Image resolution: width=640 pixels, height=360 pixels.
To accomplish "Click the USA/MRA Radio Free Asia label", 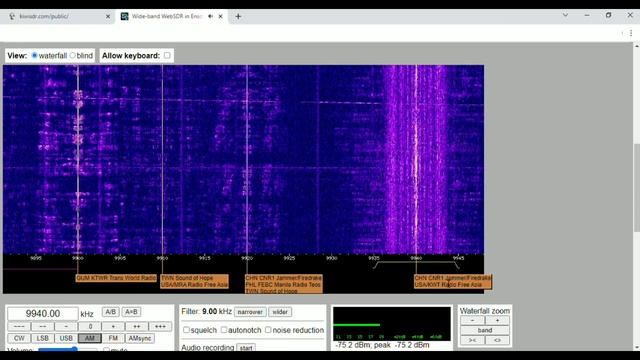I will [x=194, y=284].
